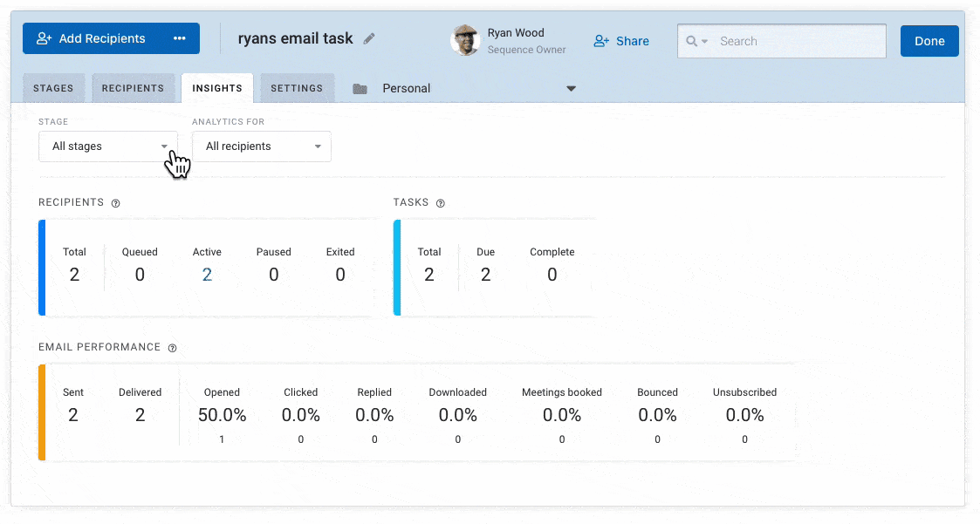
Task: Click the pencil icon to rename sequence
Action: 369,39
